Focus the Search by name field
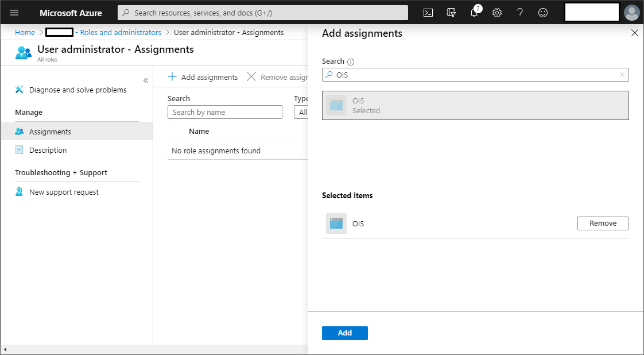The width and height of the screenshot is (644, 355). click(x=224, y=112)
